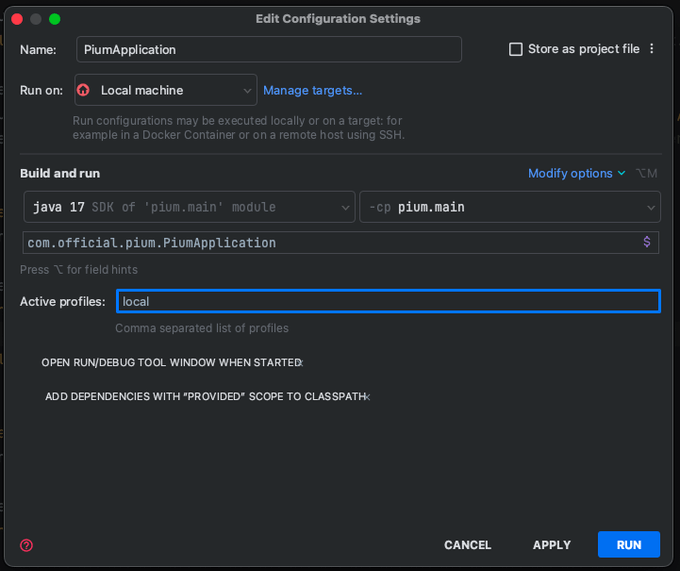Remove the 'Open Run/Debug tool window' option tag
Image resolution: width=680 pixels, height=571 pixels.
[x=301, y=363]
